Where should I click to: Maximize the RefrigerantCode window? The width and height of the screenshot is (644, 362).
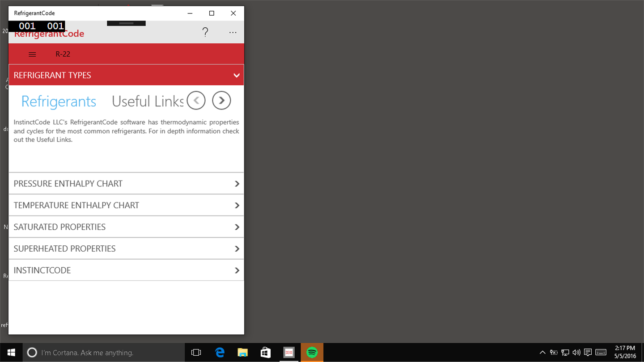[212, 13]
